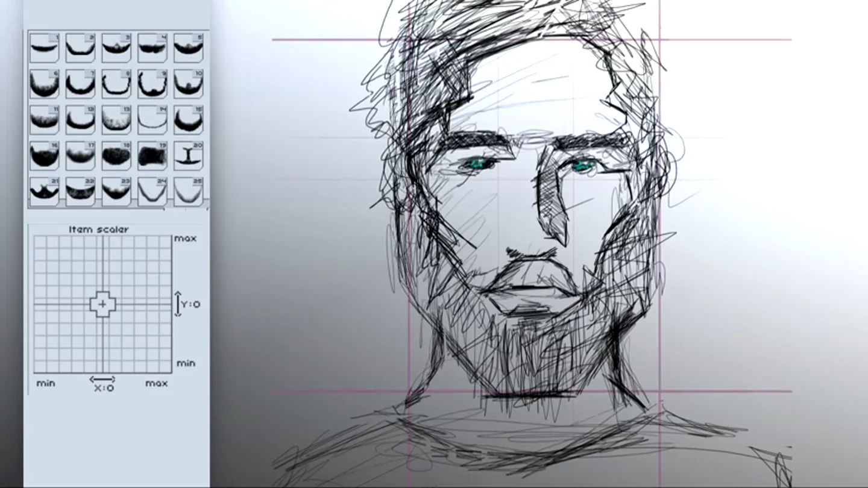Apply beard style 17
Viewport: 868px width, 488px height.
pos(80,156)
